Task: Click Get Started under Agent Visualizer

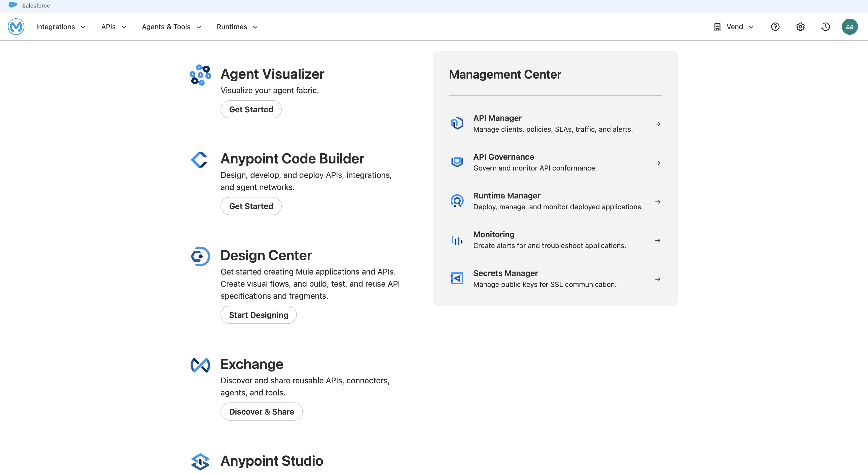Action: tap(251, 109)
